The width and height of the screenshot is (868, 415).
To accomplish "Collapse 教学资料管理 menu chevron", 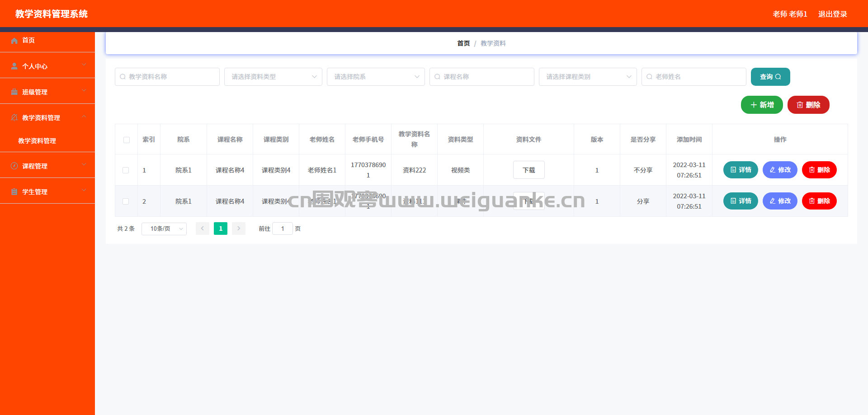I will tap(84, 117).
